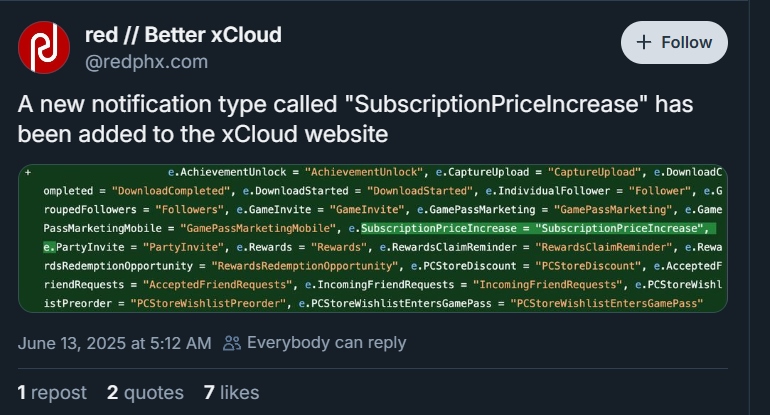This screenshot has height=415, width=770.
Task: Follow the Better xCloud account
Action: 674,42
